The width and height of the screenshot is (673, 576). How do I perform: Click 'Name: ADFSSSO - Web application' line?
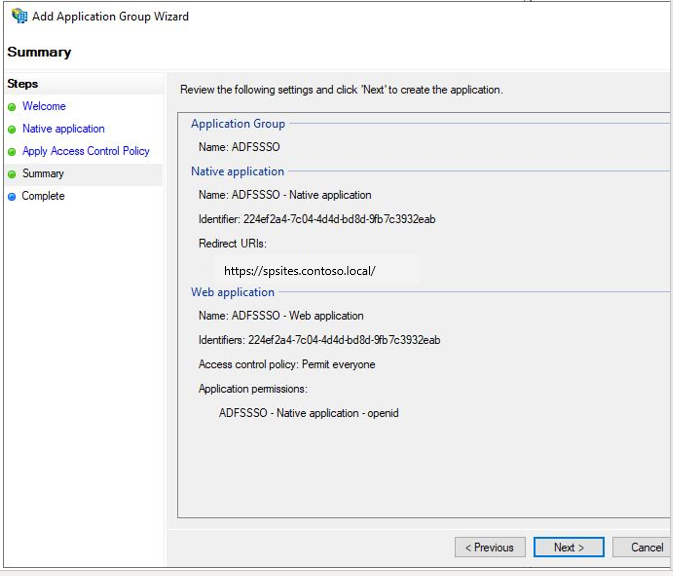pos(281,316)
